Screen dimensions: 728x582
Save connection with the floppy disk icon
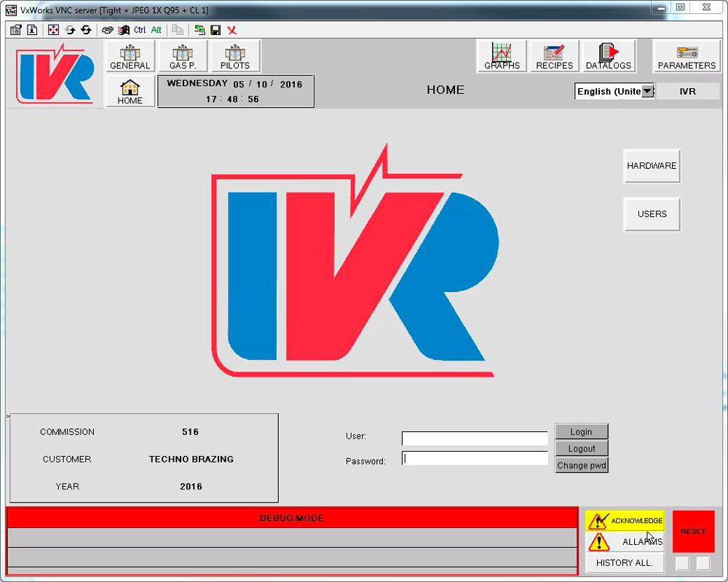click(215, 30)
